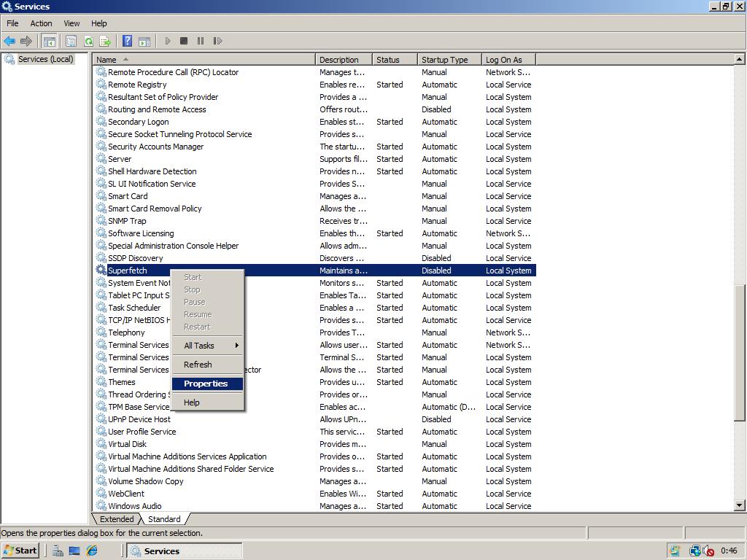Select the Special Administration Console Helper service

(x=173, y=245)
